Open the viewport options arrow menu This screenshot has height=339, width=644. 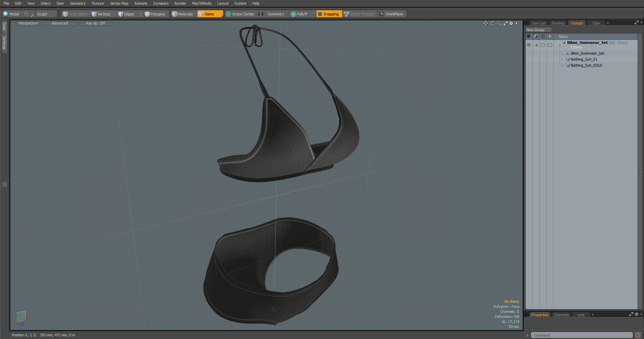coord(517,23)
